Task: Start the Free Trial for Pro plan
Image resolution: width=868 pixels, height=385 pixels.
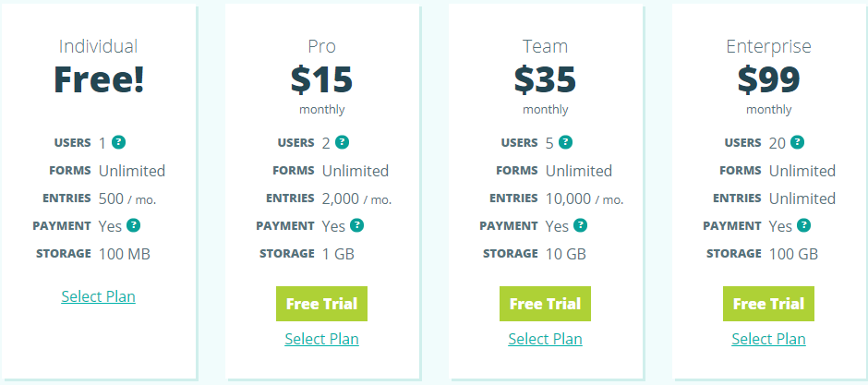Action: click(321, 304)
